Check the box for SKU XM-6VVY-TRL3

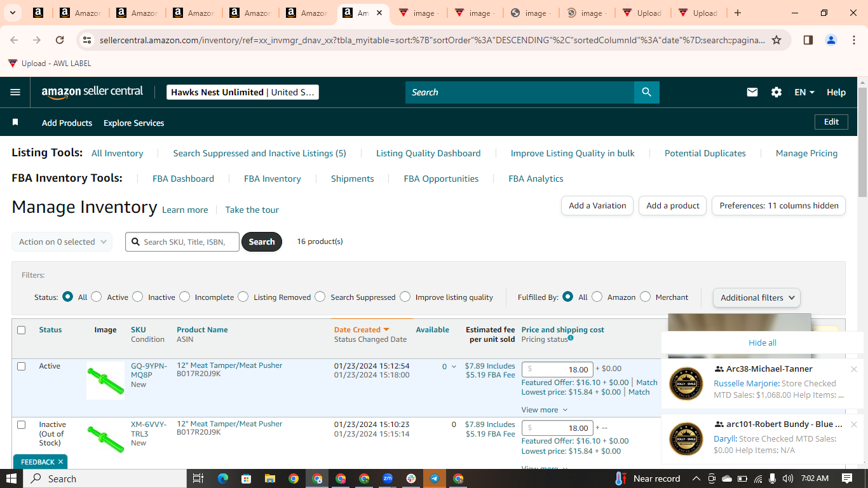click(x=22, y=424)
